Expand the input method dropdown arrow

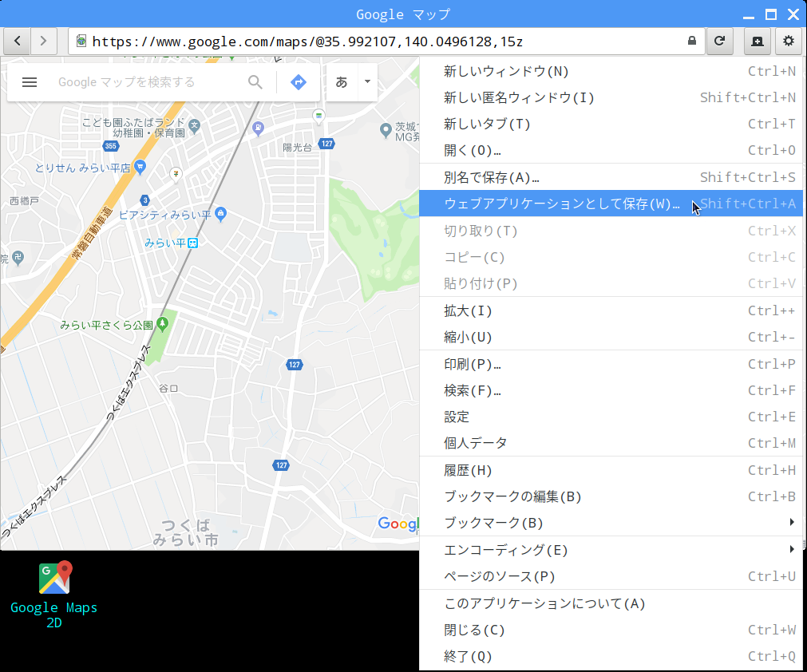[367, 82]
